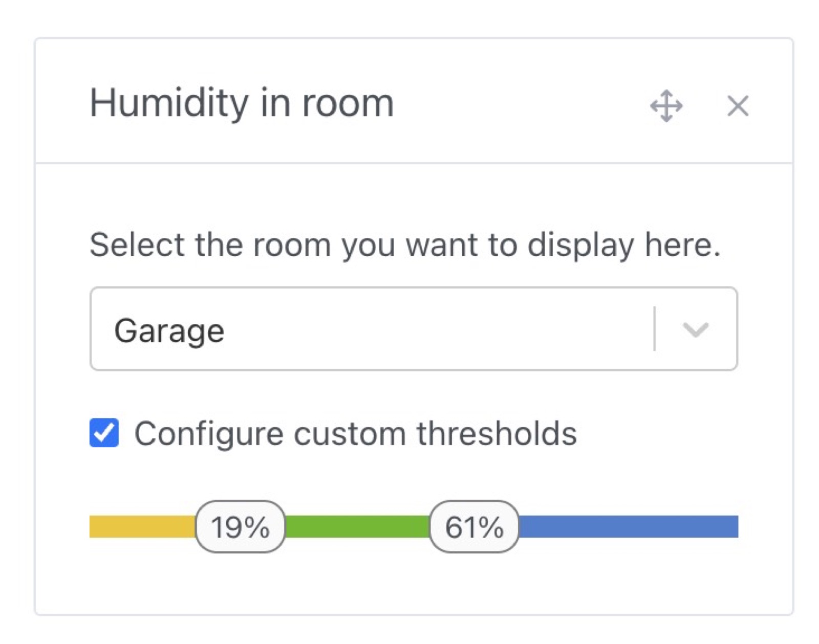Click the close icon of the Humidity widget
This screenshot has height=644, width=819.
(738, 106)
